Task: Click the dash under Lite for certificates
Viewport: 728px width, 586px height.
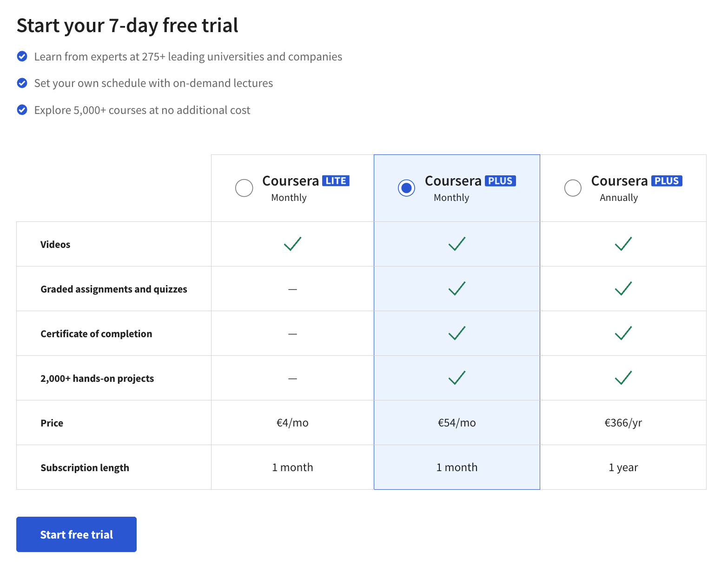Action: [292, 333]
